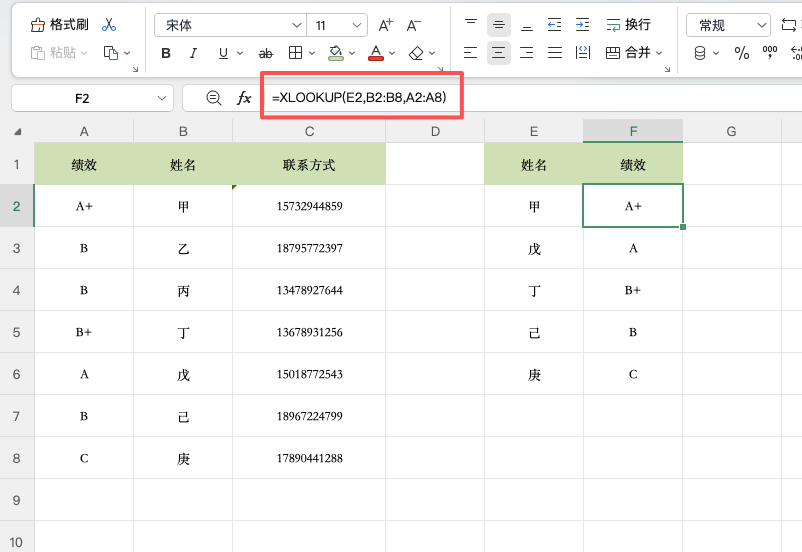Click header cell 联系方式
802x552 pixels.
coord(309,165)
